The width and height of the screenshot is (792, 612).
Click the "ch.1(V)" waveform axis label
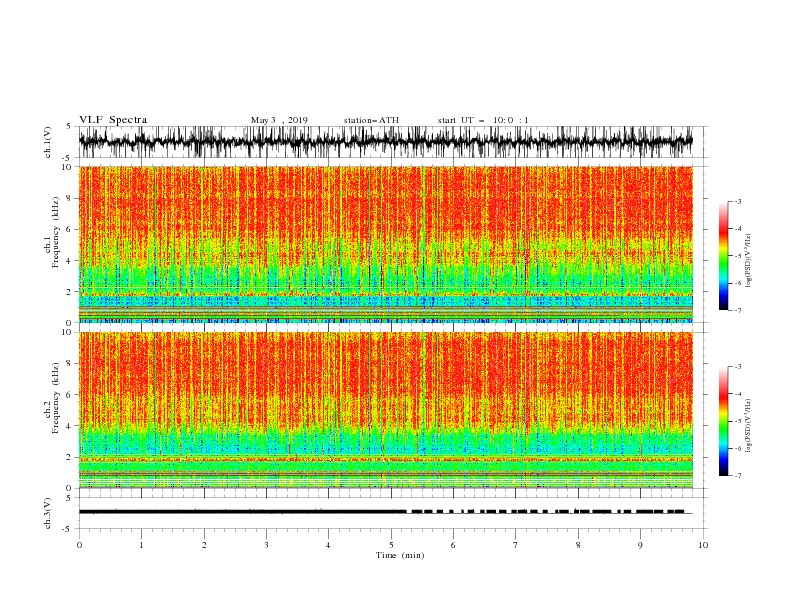(48, 142)
